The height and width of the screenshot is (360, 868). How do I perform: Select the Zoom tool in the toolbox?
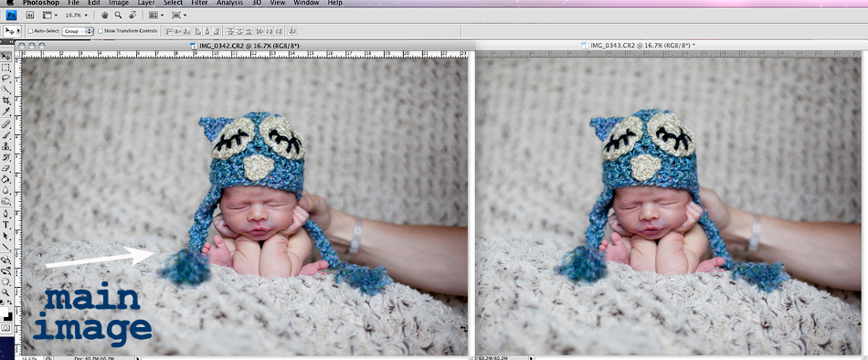click(6, 291)
